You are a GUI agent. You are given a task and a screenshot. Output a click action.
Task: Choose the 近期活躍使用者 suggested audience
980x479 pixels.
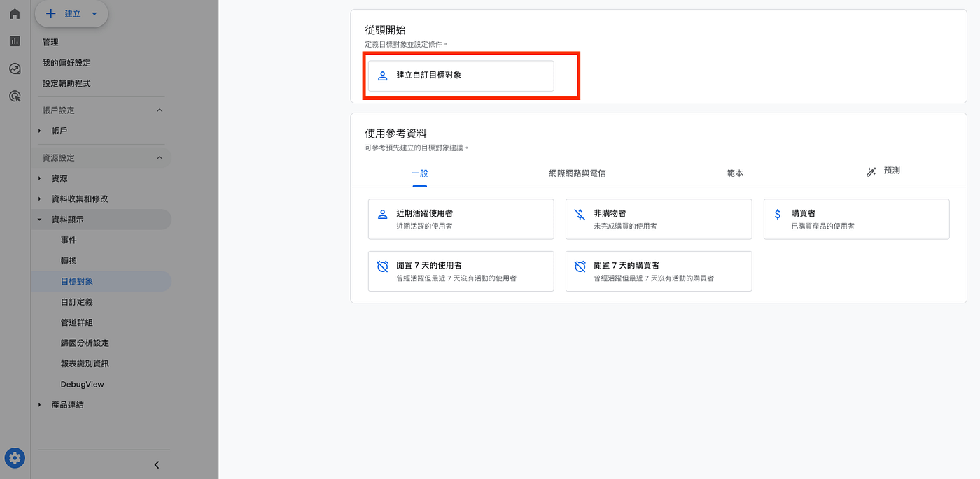click(x=461, y=220)
